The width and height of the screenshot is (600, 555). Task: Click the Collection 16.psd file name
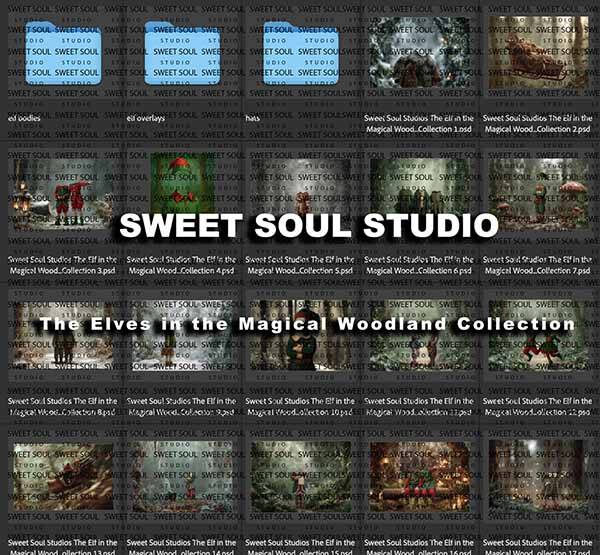click(419, 547)
